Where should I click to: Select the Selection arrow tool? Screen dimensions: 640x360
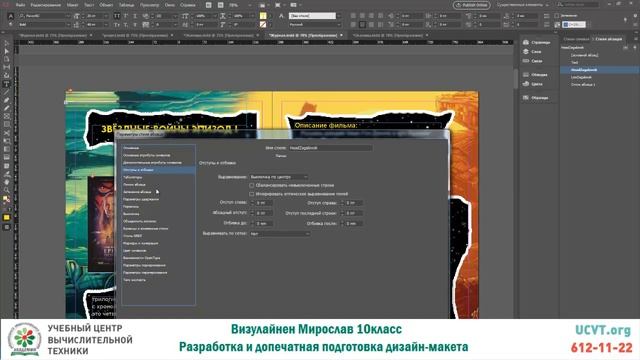(x=7, y=44)
